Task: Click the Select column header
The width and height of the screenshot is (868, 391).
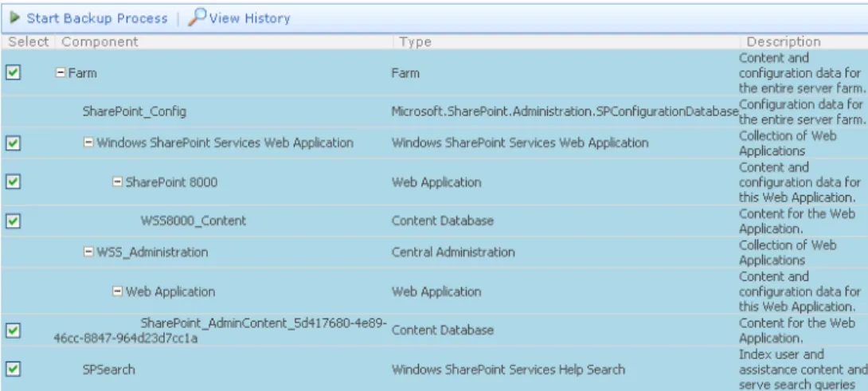Action: point(28,42)
